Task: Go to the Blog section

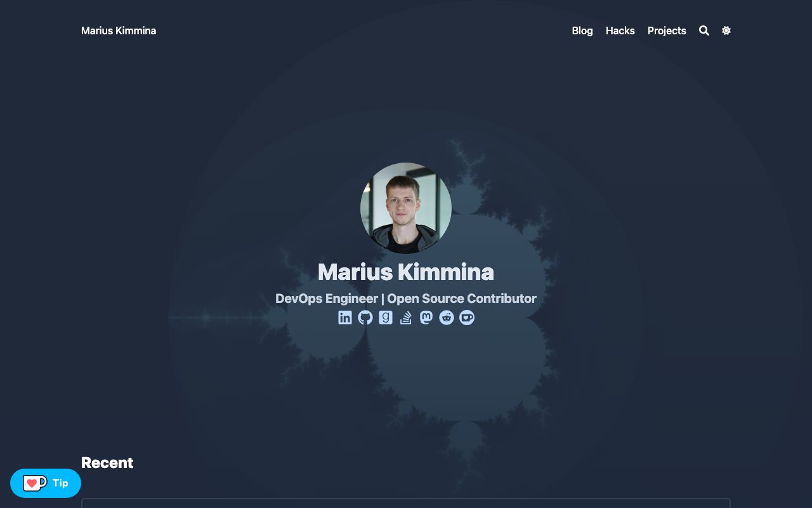Action: tap(582, 30)
